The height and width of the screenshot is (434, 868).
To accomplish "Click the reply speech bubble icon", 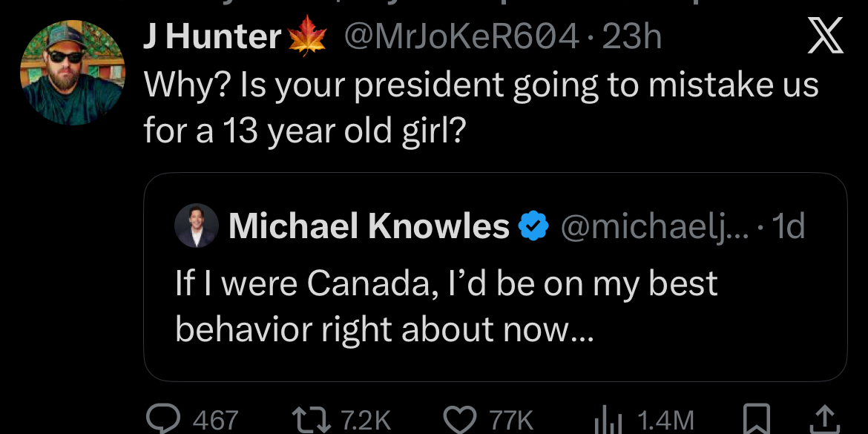I will (163, 420).
